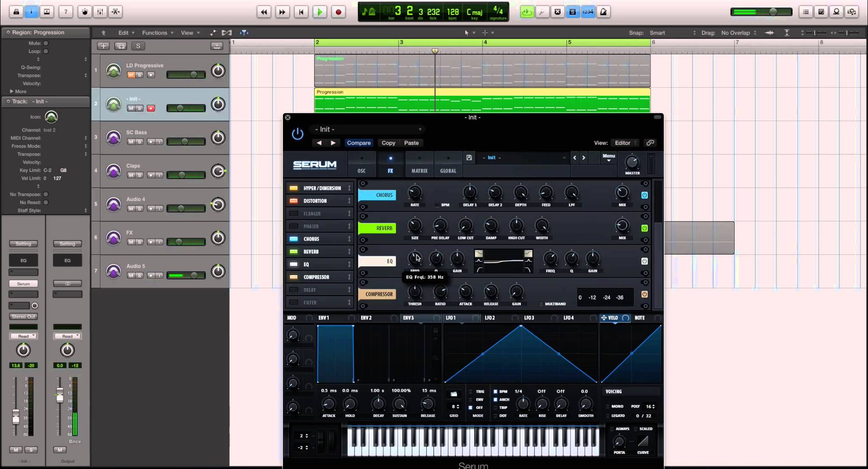Toggle the No Transpose checkbox
The image size is (868, 469).
(x=46, y=194)
